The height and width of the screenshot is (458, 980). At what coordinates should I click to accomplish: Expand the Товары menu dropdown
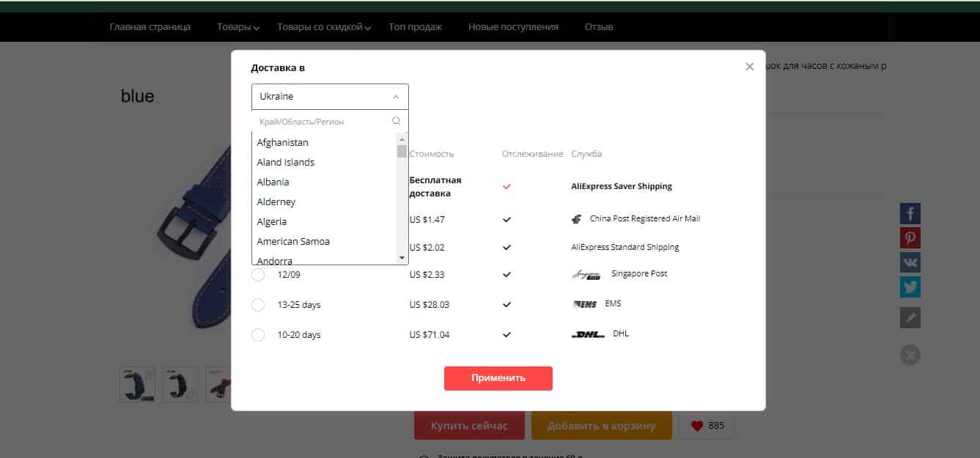point(238,27)
